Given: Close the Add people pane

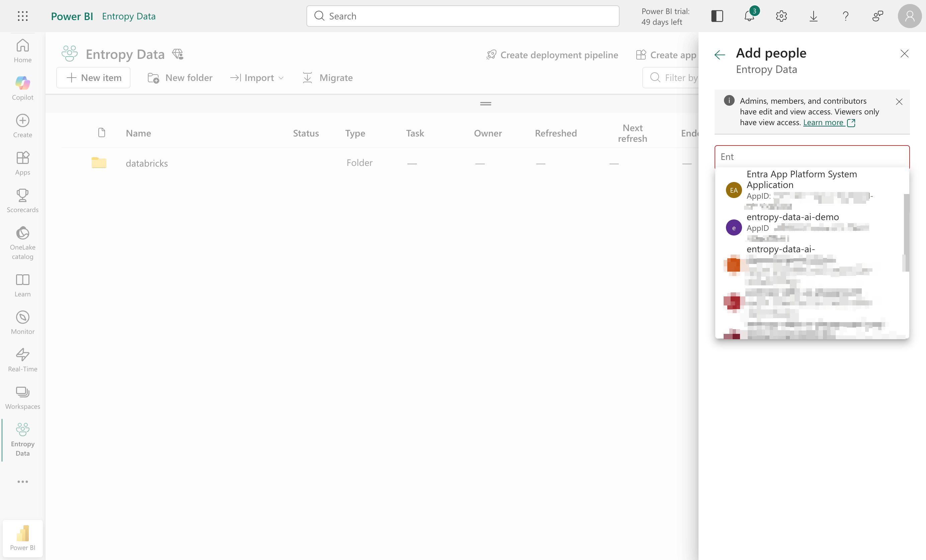Looking at the screenshot, I should (x=904, y=54).
